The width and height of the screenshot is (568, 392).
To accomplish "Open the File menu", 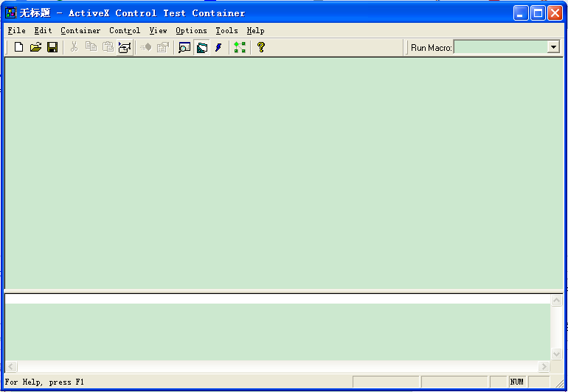I will click(x=17, y=31).
